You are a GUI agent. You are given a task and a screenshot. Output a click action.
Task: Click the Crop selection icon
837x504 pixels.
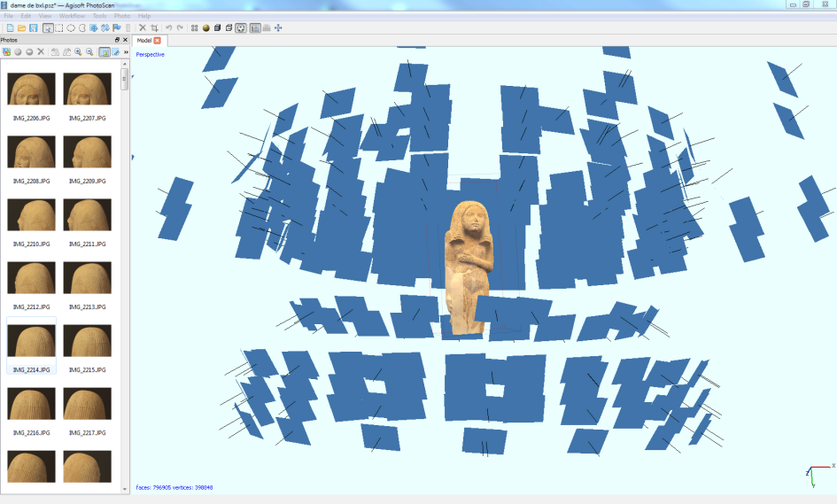tap(154, 28)
